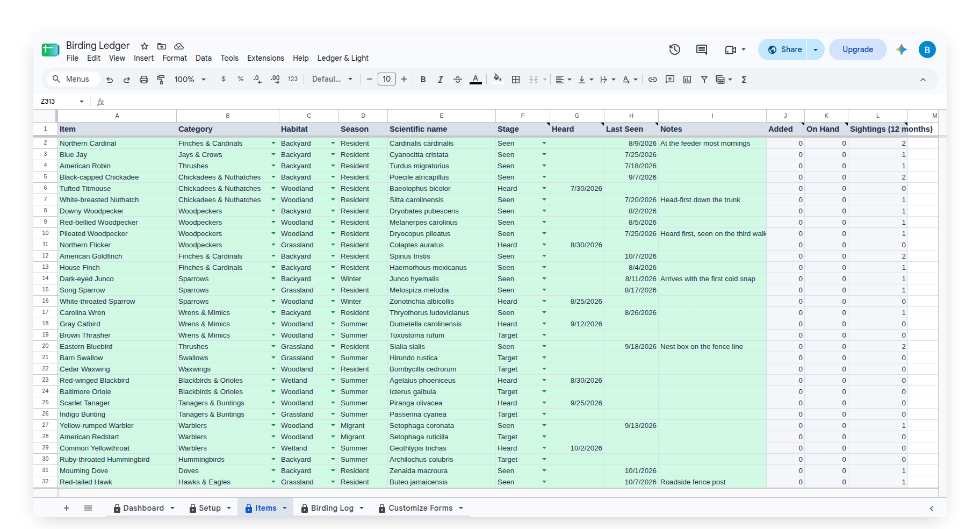Expand the Share options arrow
The width and height of the screenshot is (980, 529).
[x=816, y=49]
